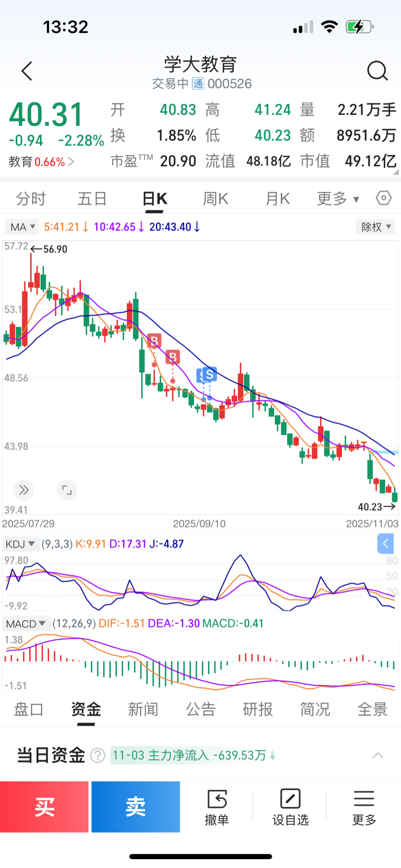Open the 公告 tab

(200, 709)
